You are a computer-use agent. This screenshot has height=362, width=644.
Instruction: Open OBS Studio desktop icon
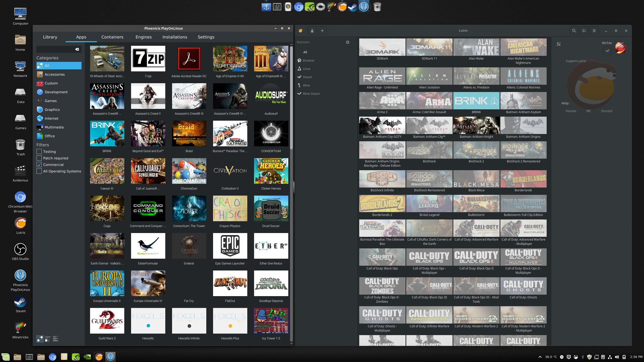[20, 252]
